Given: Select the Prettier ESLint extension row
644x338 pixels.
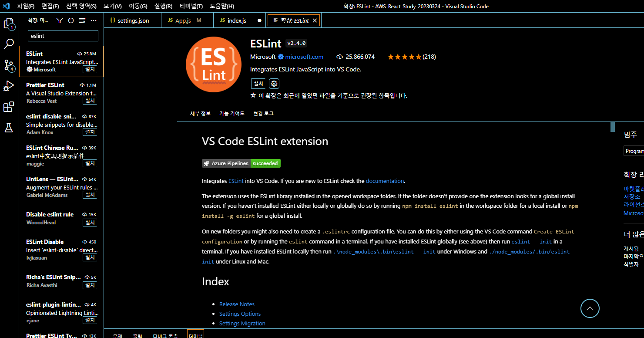Looking at the screenshot, I should [61, 93].
